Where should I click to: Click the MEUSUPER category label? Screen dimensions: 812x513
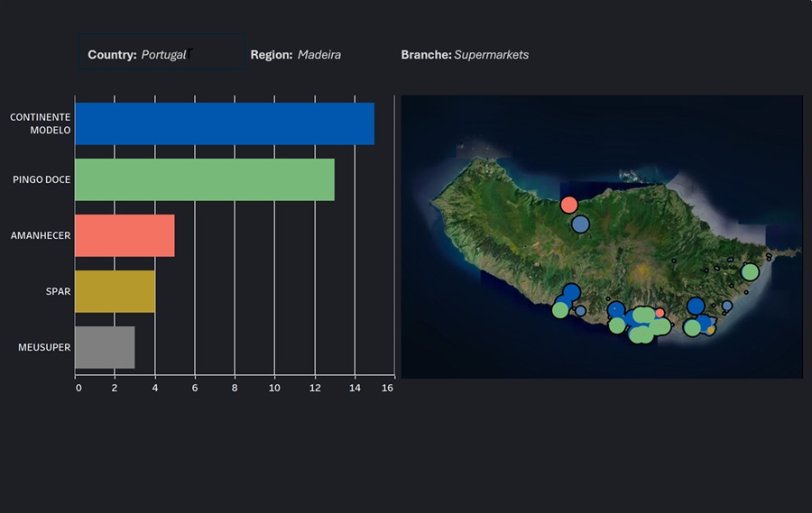click(44, 347)
